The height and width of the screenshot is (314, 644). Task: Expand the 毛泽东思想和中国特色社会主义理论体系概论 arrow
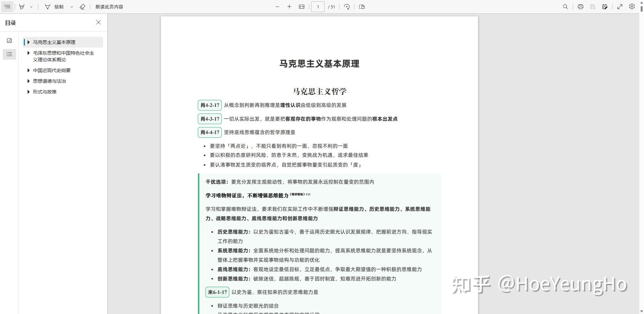(29, 53)
